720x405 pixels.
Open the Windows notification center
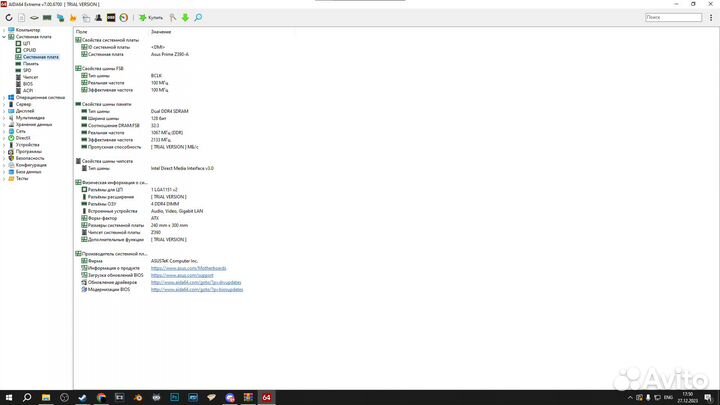tap(708, 397)
